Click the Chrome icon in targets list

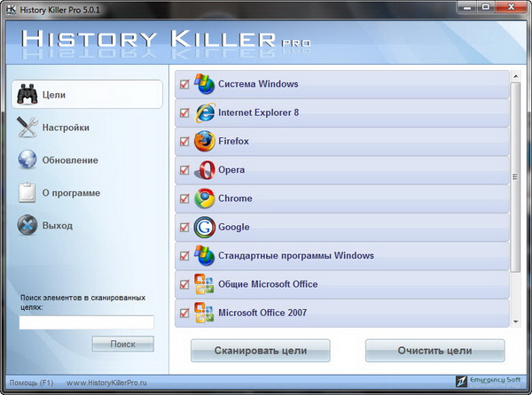click(x=205, y=198)
